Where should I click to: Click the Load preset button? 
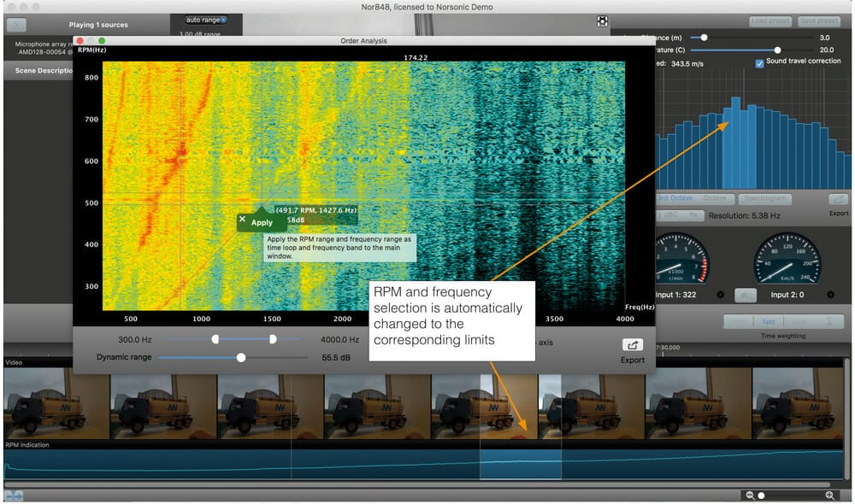point(770,21)
